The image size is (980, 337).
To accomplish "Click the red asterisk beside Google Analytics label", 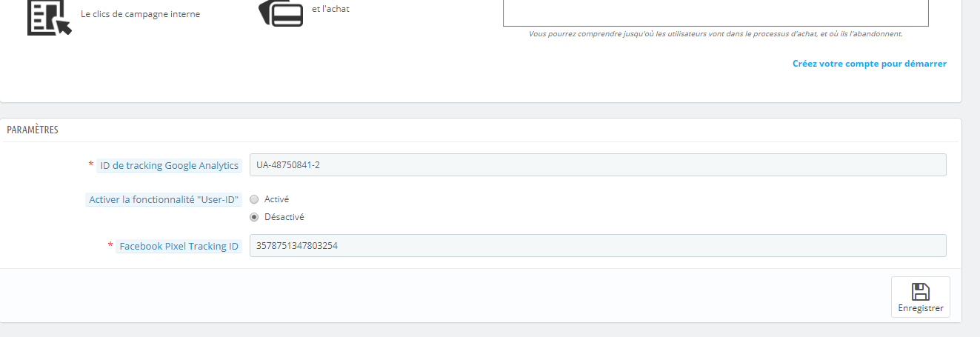I will click(90, 165).
